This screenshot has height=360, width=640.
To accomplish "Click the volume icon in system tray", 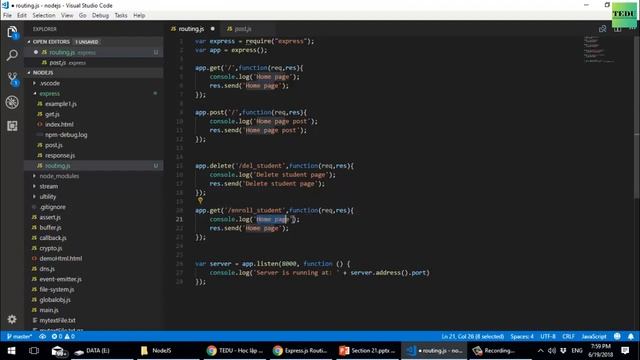I will pos(552,351).
